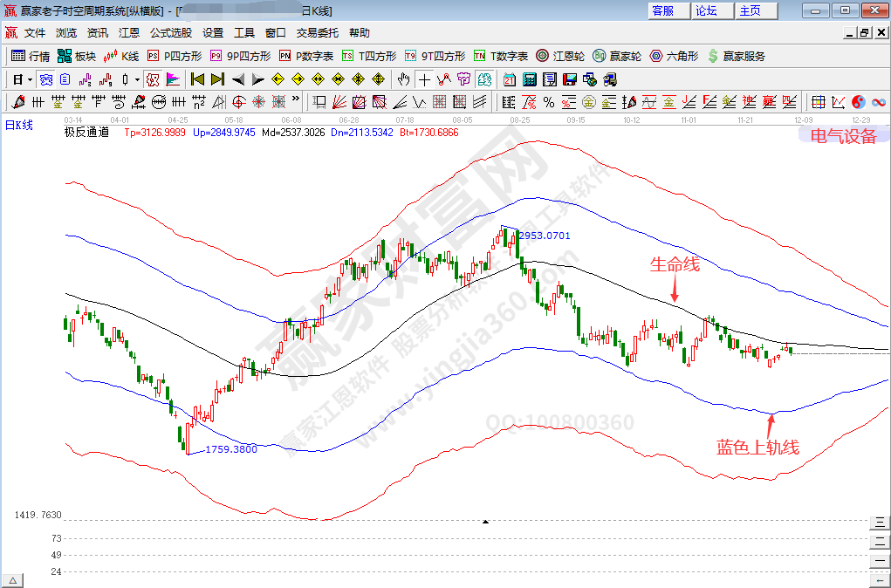
Task: Click the 客服 customer service button
Action: pos(663,10)
